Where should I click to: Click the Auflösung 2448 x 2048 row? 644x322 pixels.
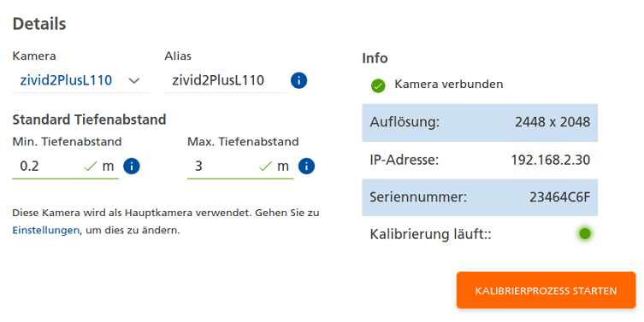[480, 122]
